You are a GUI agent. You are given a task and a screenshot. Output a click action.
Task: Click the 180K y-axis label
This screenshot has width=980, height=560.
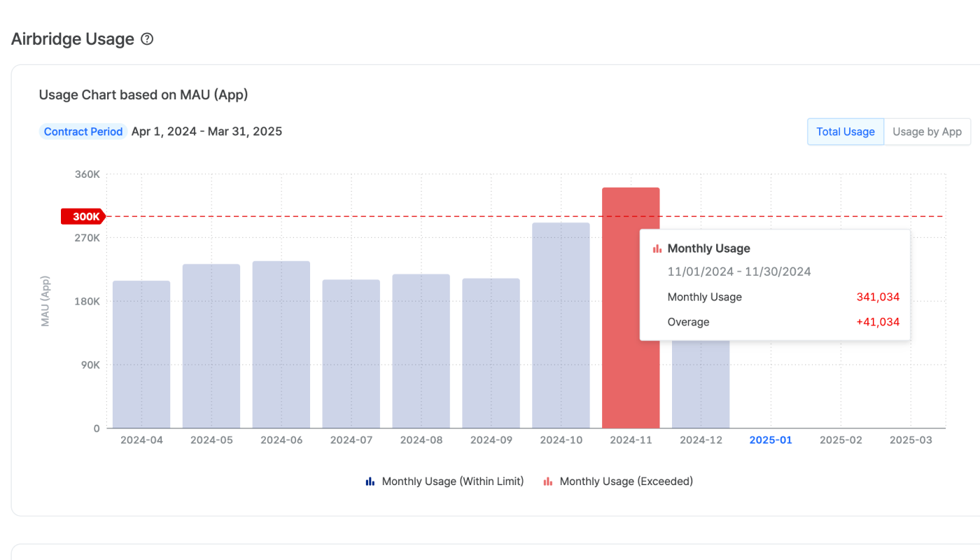pyautogui.click(x=87, y=301)
